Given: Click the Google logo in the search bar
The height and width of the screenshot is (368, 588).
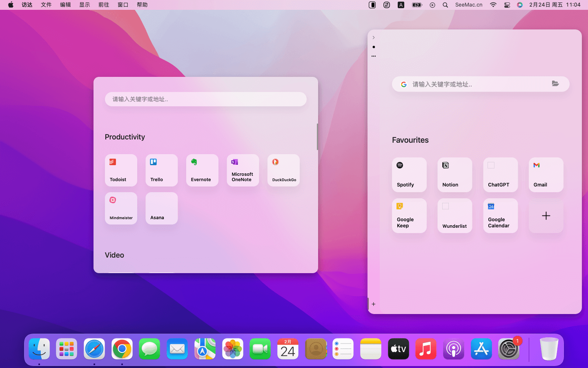Looking at the screenshot, I should coord(403,84).
